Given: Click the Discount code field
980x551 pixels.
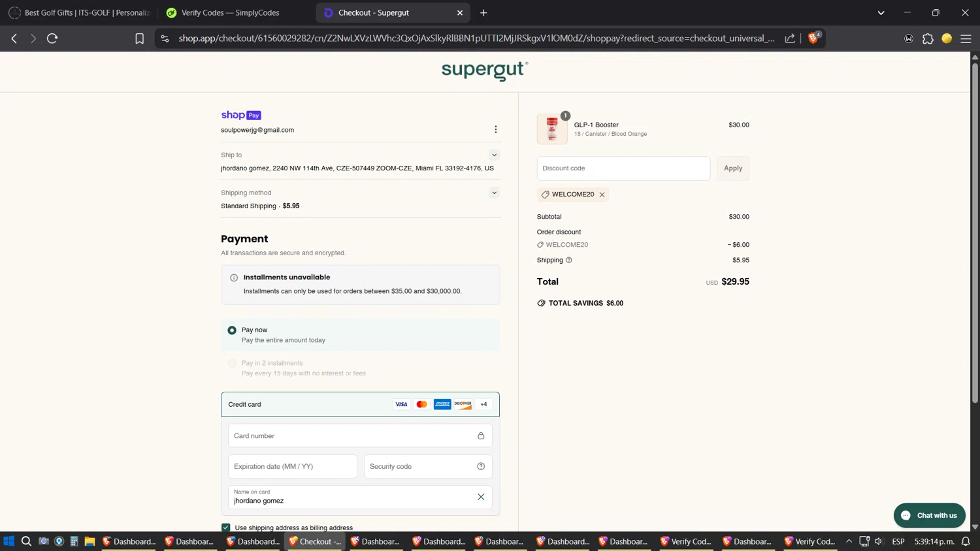Looking at the screenshot, I should [x=623, y=168].
